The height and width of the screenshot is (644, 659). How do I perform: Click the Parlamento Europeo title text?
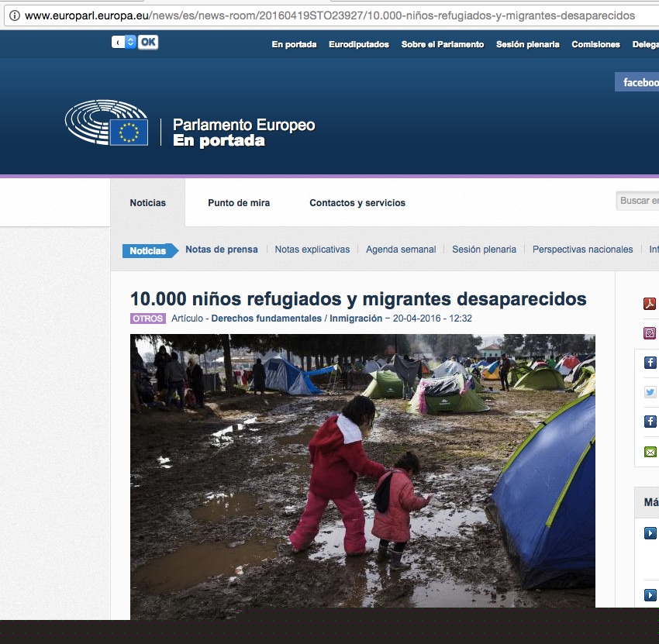tap(243, 126)
